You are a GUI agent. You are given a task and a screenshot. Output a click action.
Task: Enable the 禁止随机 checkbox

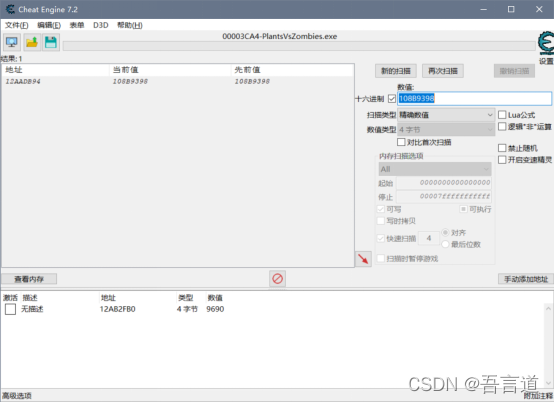(x=502, y=148)
